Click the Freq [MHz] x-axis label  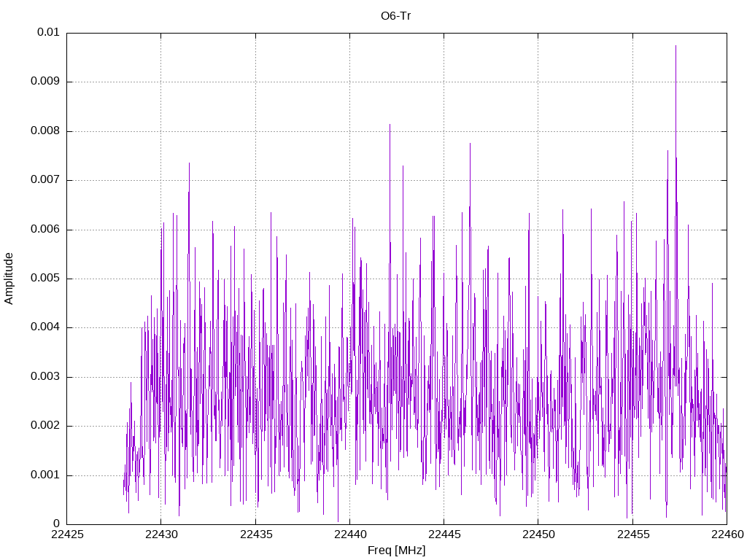[396, 551]
